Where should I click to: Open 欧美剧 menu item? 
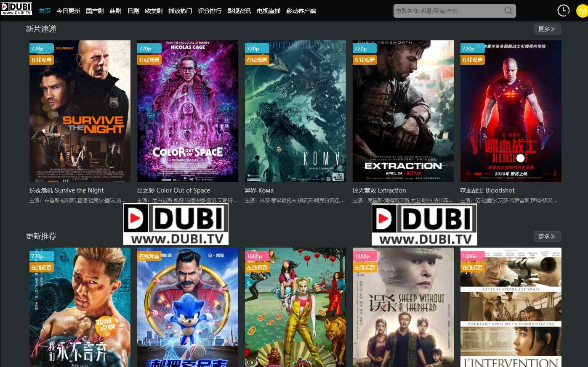pyautogui.click(x=154, y=11)
